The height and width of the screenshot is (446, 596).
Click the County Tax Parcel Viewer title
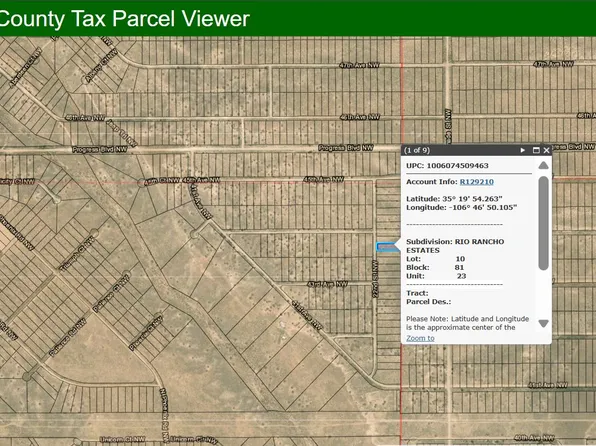click(124, 18)
